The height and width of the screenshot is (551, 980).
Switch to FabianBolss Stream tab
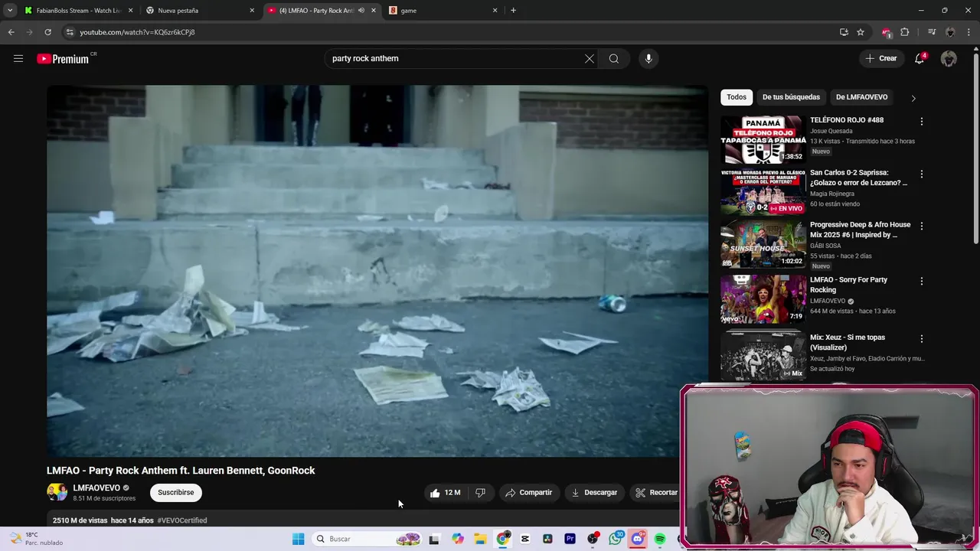(x=79, y=11)
